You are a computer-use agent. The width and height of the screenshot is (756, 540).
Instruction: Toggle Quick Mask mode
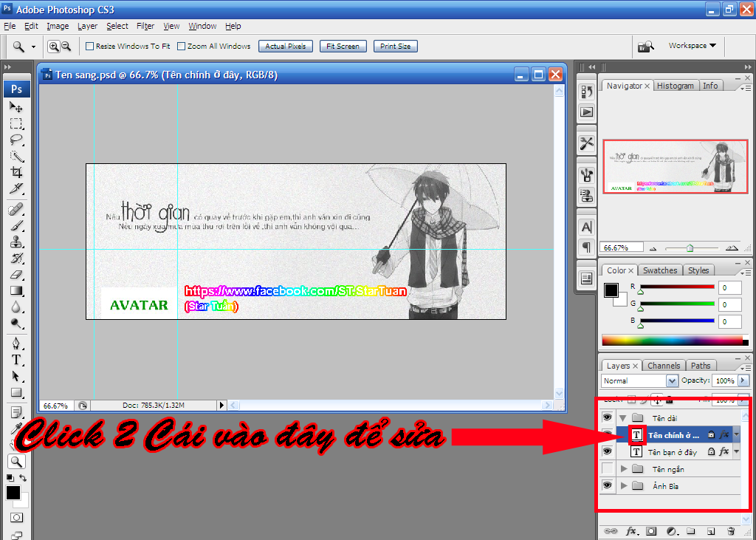(x=16, y=518)
